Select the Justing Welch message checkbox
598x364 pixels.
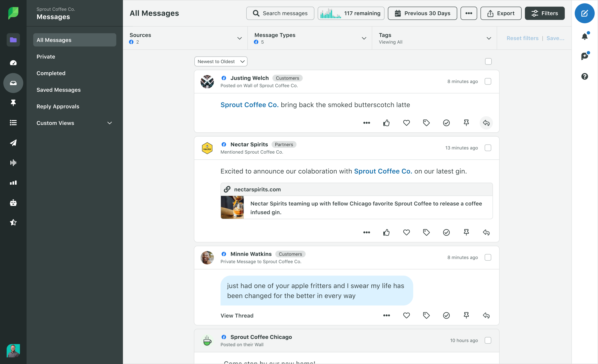(x=488, y=81)
